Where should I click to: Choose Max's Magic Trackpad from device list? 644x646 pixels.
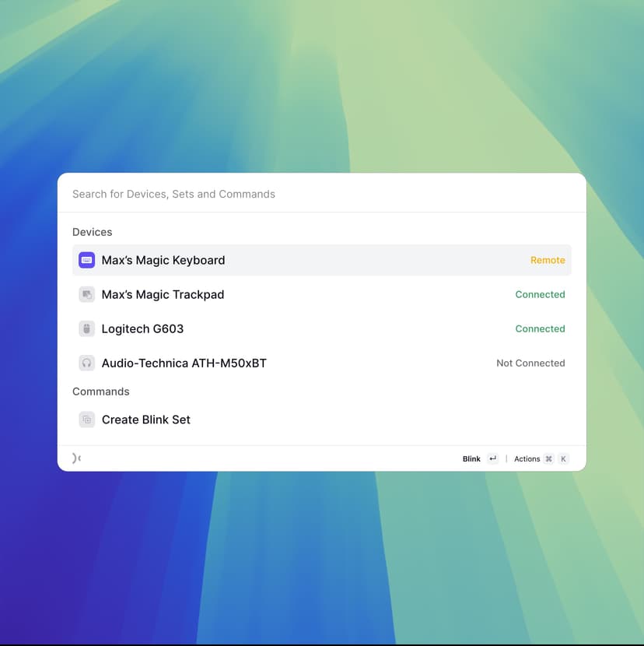click(x=163, y=294)
